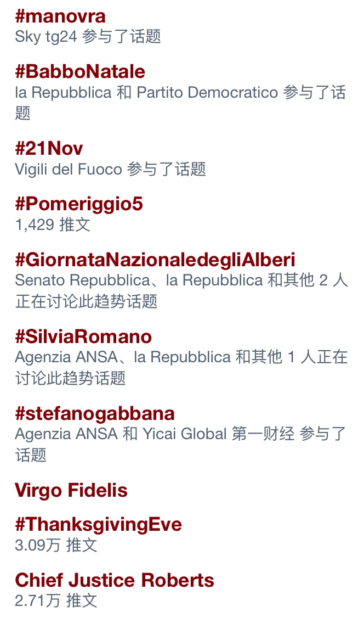Click the Vigili del Fuoco participation text
The image size is (364, 629).
[69, 169]
